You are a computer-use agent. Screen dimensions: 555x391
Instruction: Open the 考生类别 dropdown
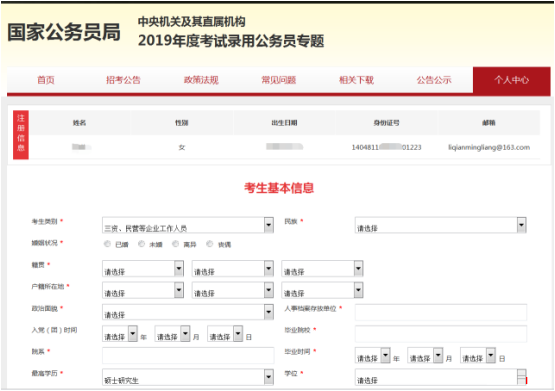click(188, 225)
